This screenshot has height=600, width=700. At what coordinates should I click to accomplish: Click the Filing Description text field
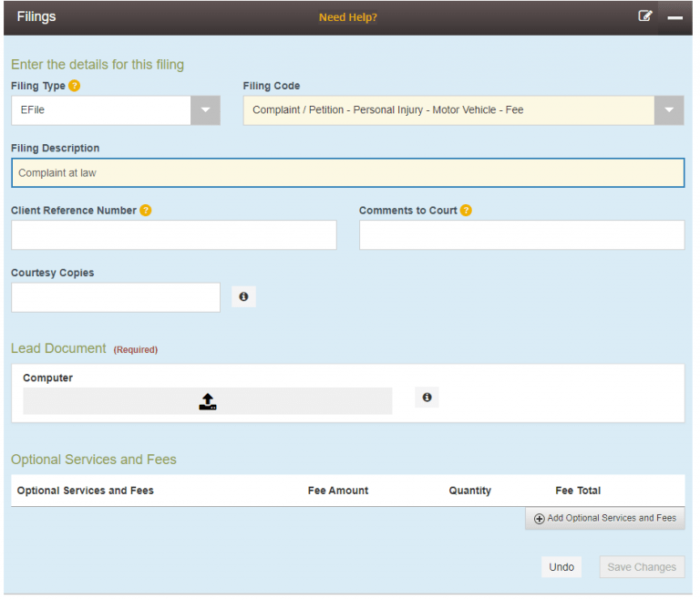347,173
